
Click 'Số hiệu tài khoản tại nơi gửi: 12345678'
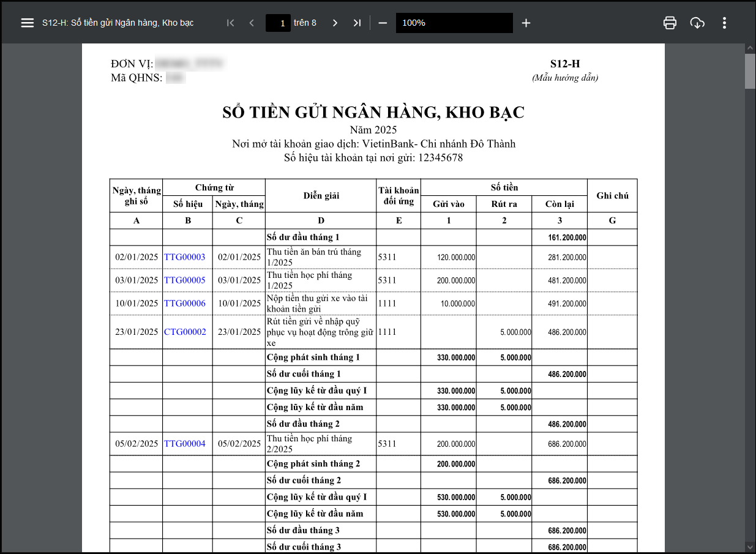373,158
